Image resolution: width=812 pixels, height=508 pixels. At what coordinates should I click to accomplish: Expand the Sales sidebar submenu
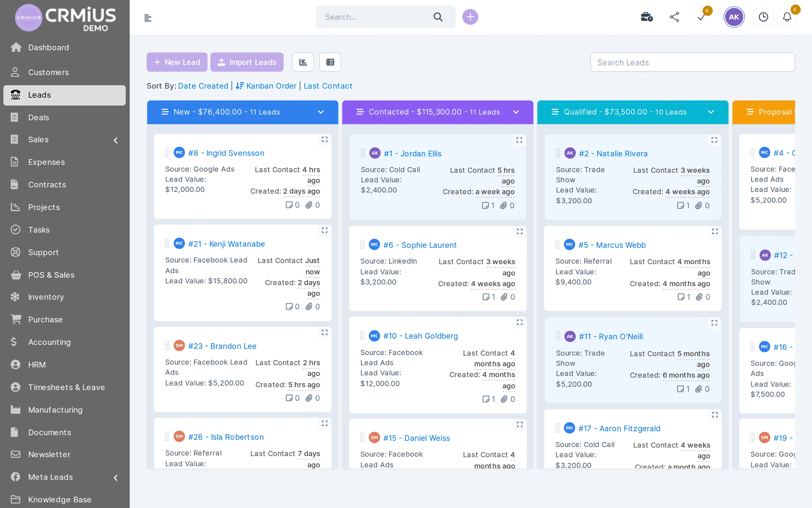click(116, 140)
